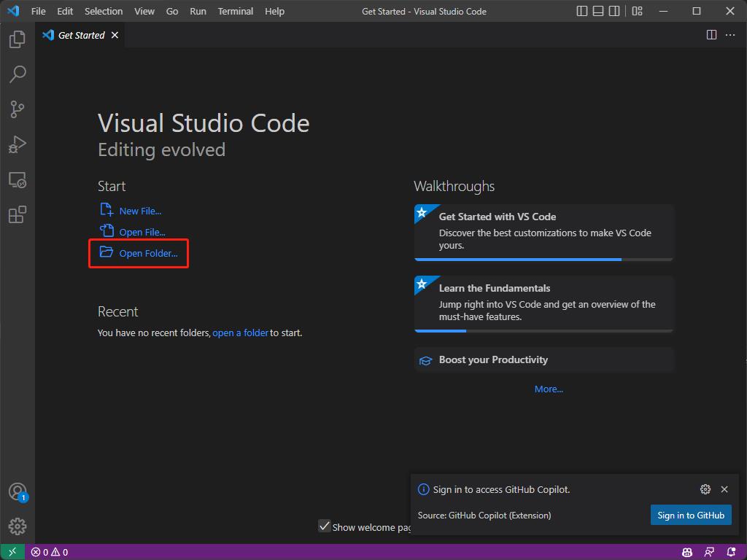
Task: Open the Run menu
Action: 198,11
